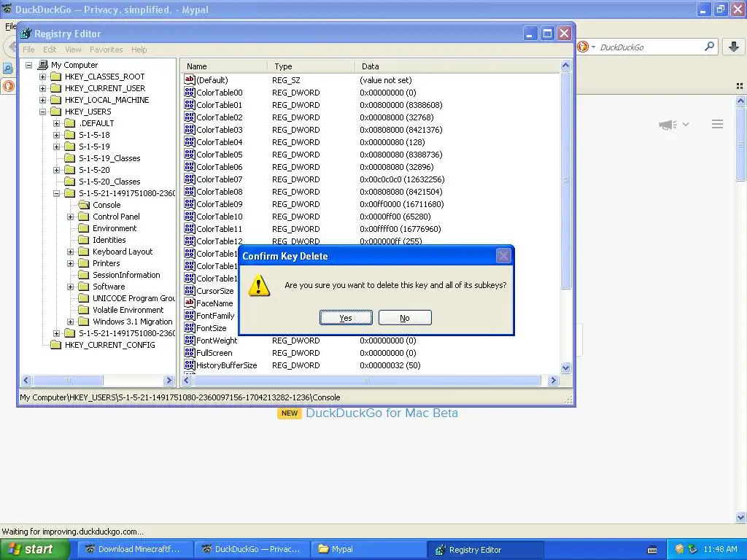
Task: Select the ColorTable10 DWORD icon
Action: pyautogui.click(x=190, y=216)
